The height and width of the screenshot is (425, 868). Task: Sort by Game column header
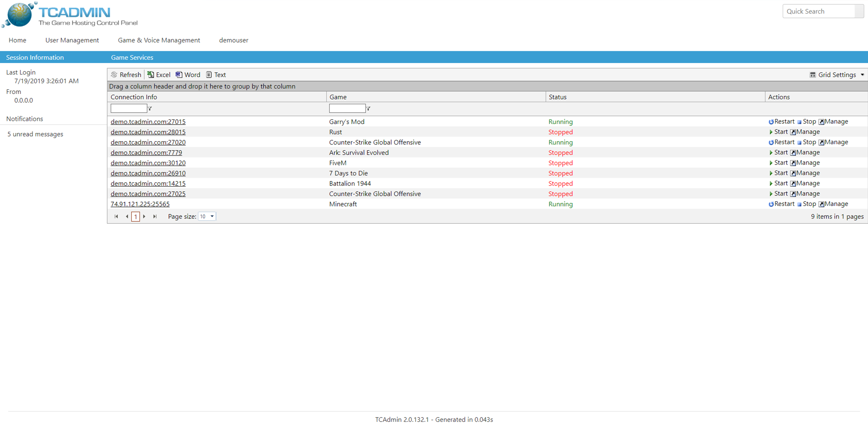coord(338,97)
